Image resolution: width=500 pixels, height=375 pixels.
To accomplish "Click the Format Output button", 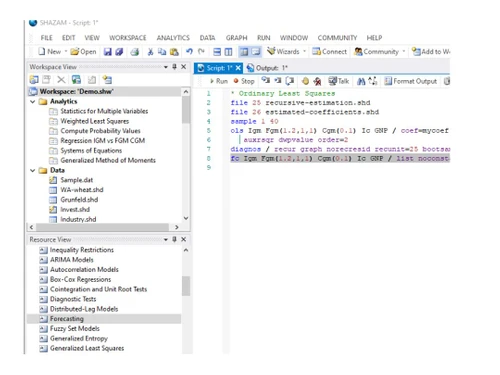I will (410, 81).
